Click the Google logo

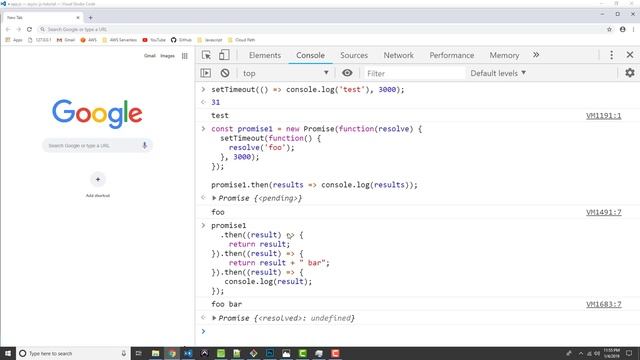click(x=97, y=113)
